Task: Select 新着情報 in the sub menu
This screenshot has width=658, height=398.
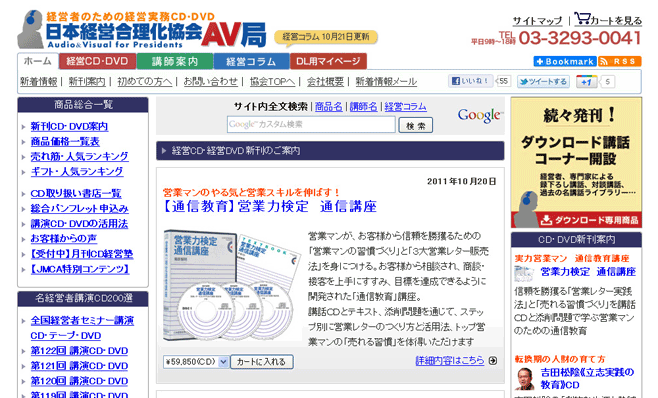Action: click(39, 81)
